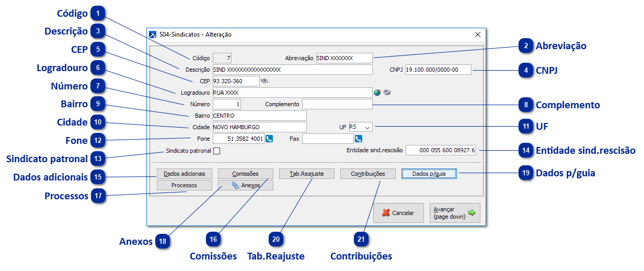Open the Tab.Reajuste button

(x=306, y=174)
